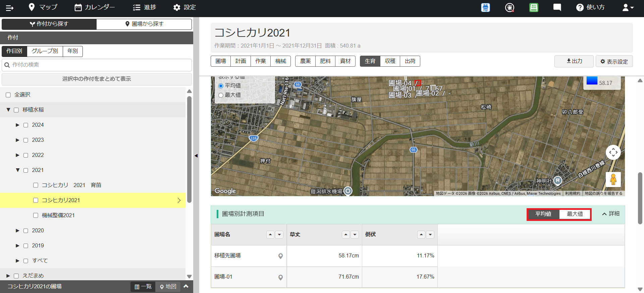This screenshot has height=293, width=644.
Task: Select 平均値 radio on map
Action: click(221, 86)
